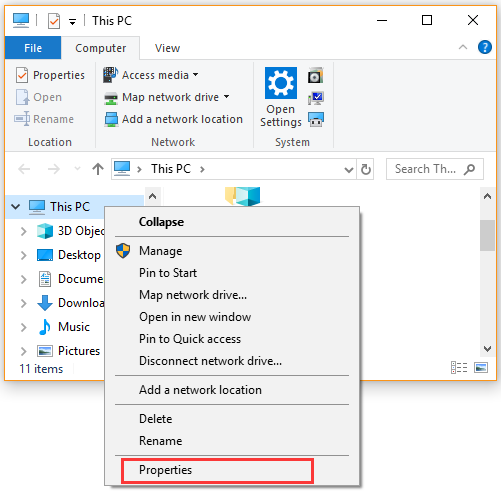Refresh the This PC view
501x492 pixels.
pos(366,169)
